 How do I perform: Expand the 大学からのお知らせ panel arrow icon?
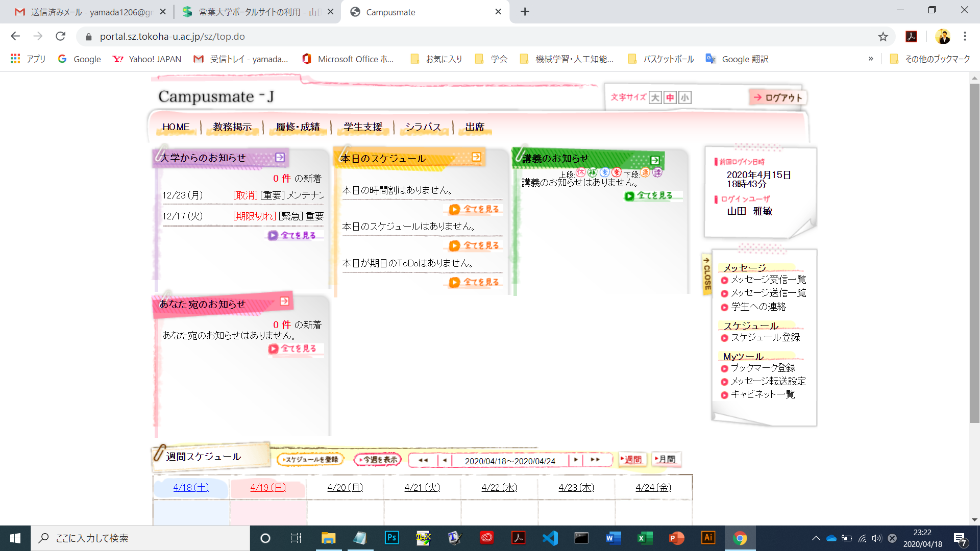tap(280, 158)
